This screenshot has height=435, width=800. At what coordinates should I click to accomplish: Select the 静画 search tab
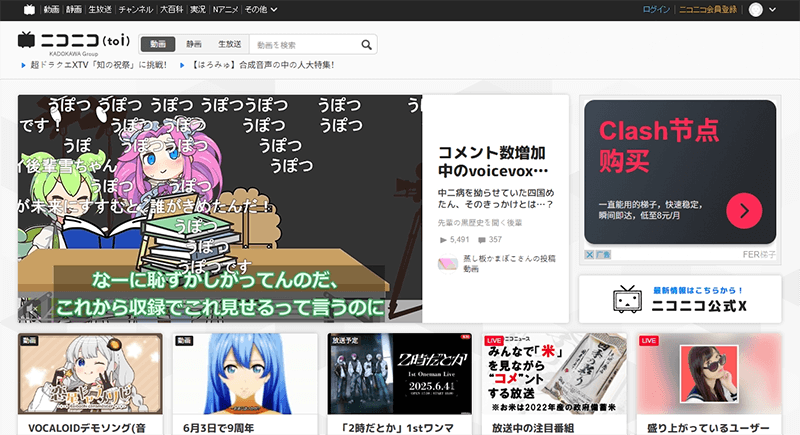point(193,44)
